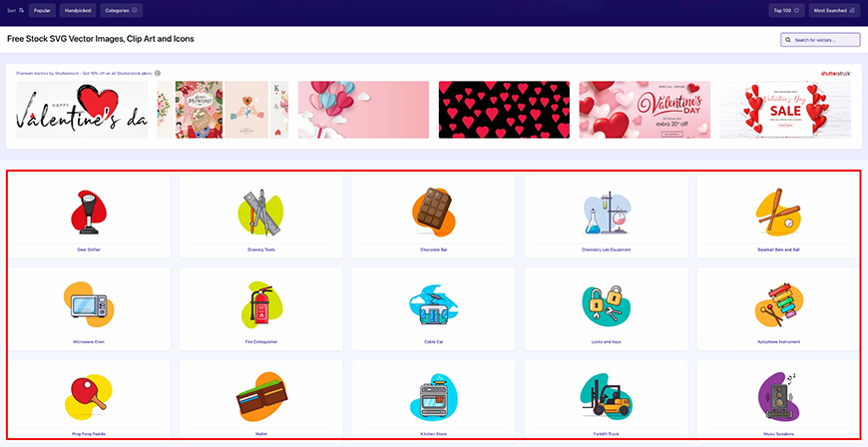This screenshot has width=868, height=447.
Task: Open the Fire Extinguisher vector icon
Action: point(260,304)
